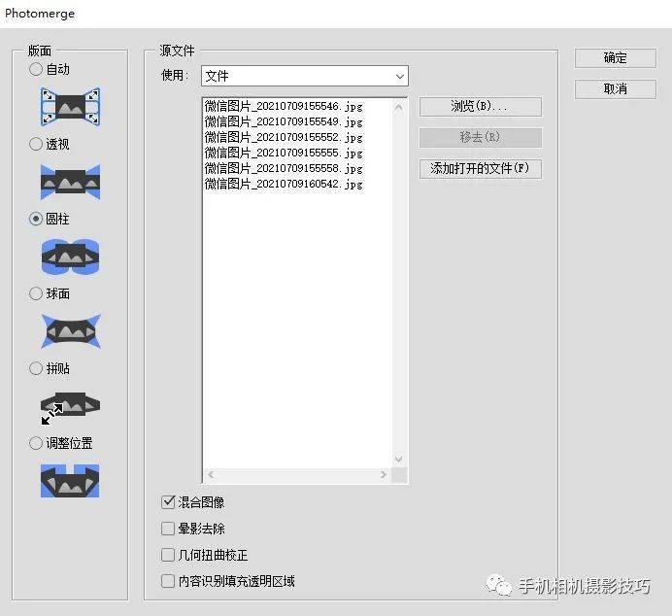Select the 球面 layout radio button
The height and width of the screenshot is (616, 672).
point(36,293)
